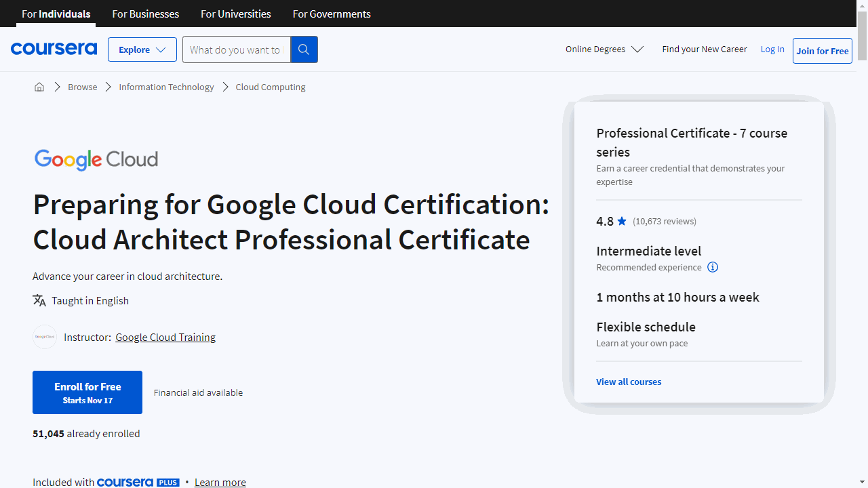Click the '51,045 already enrolled' text

[x=86, y=434]
